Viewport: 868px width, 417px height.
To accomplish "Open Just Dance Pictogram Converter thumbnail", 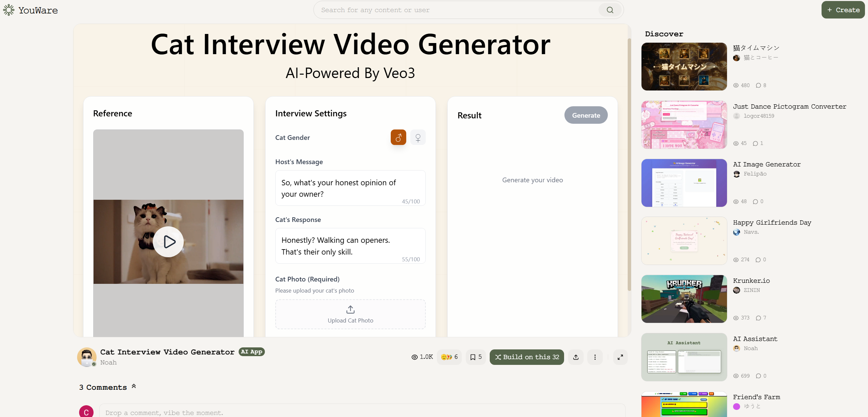I will pos(684,124).
